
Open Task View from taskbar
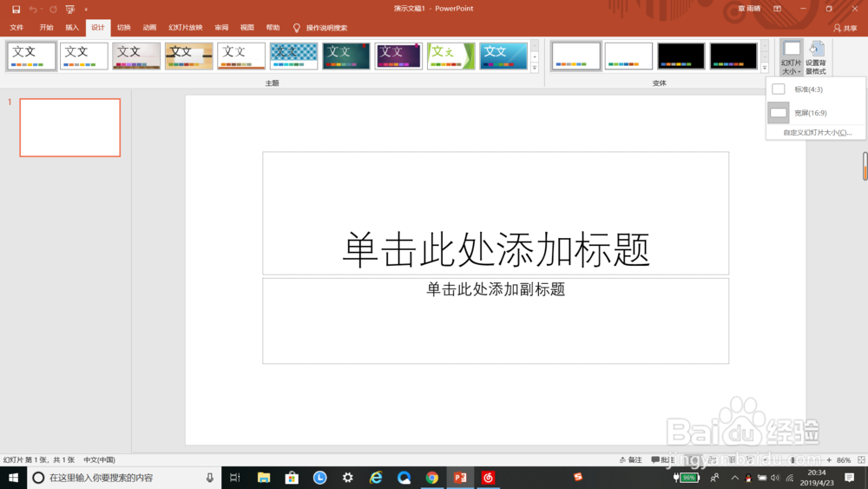point(234,478)
